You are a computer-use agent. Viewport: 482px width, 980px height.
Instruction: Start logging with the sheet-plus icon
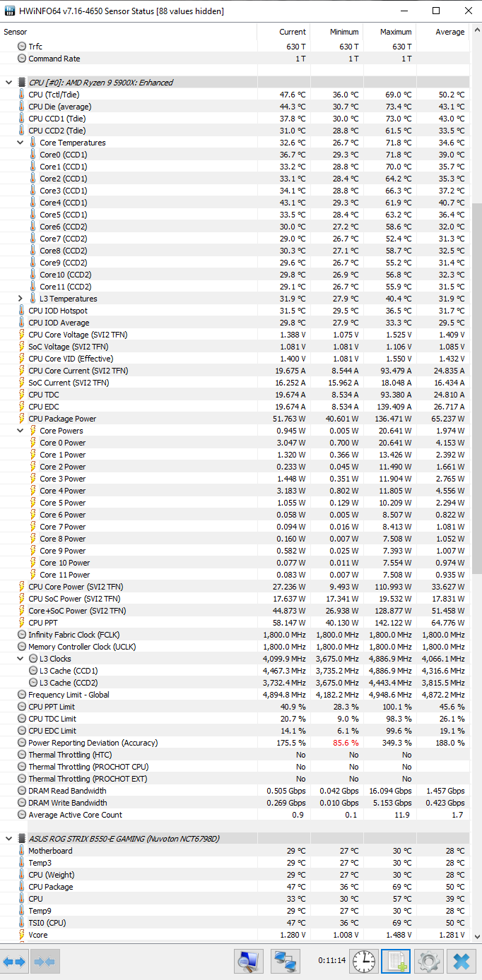[396, 961]
